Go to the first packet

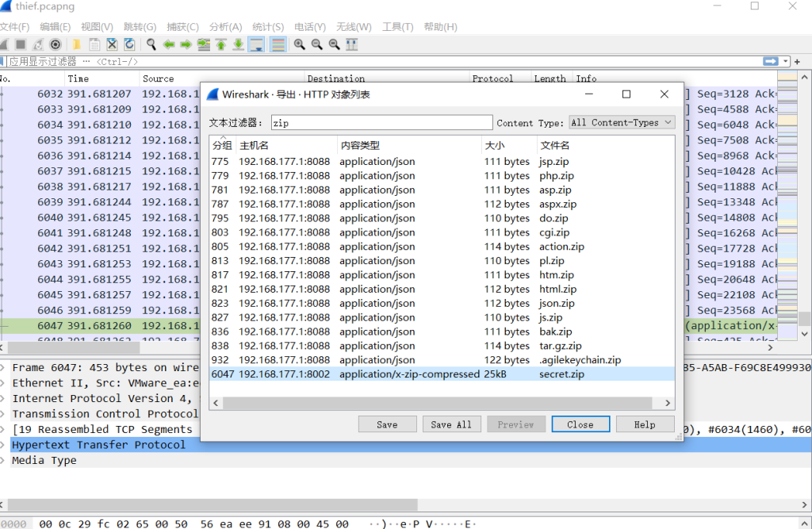click(220, 44)
